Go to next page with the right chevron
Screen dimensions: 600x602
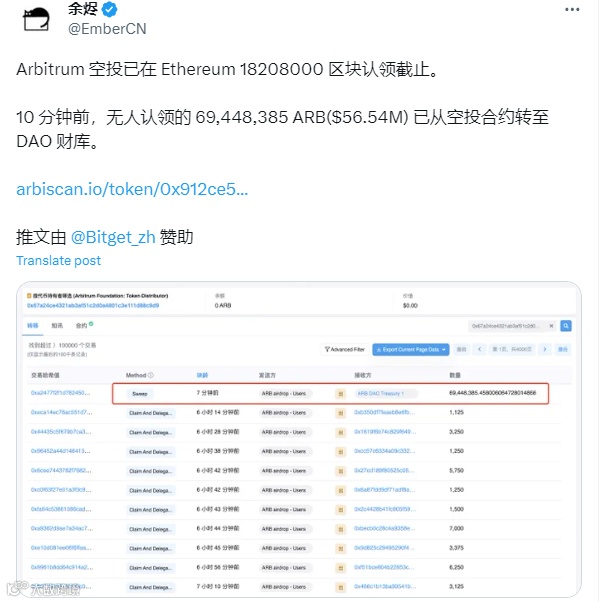click(544, 349)
